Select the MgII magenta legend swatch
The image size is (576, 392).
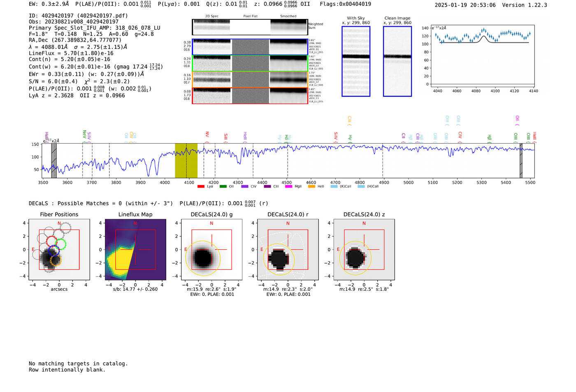coord(288,186)
